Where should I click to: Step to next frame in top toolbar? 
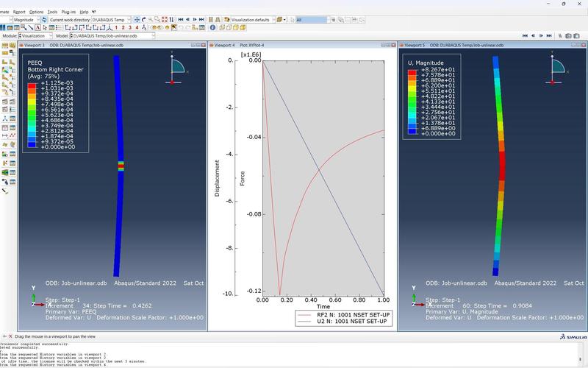195,20
